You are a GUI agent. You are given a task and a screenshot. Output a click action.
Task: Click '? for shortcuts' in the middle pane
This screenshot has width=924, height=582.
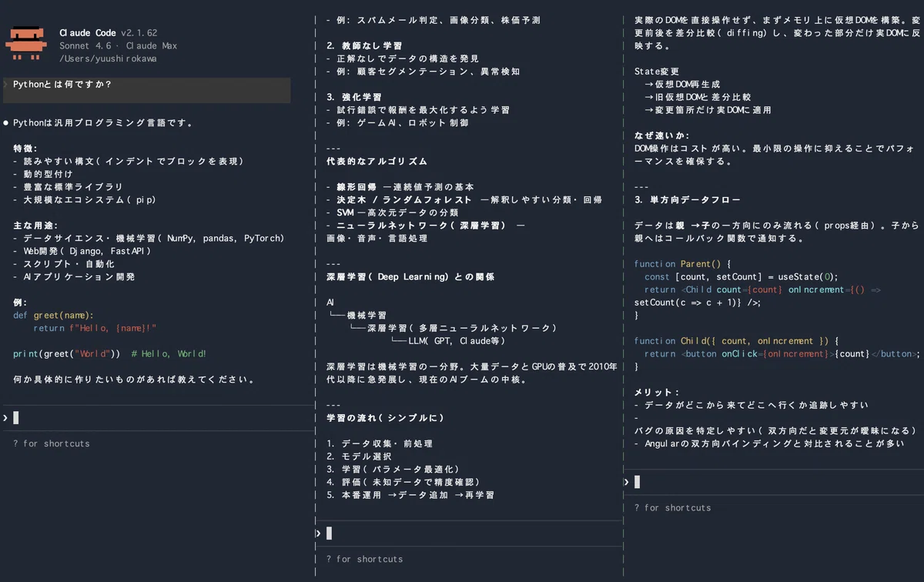(x=364, y=559)
